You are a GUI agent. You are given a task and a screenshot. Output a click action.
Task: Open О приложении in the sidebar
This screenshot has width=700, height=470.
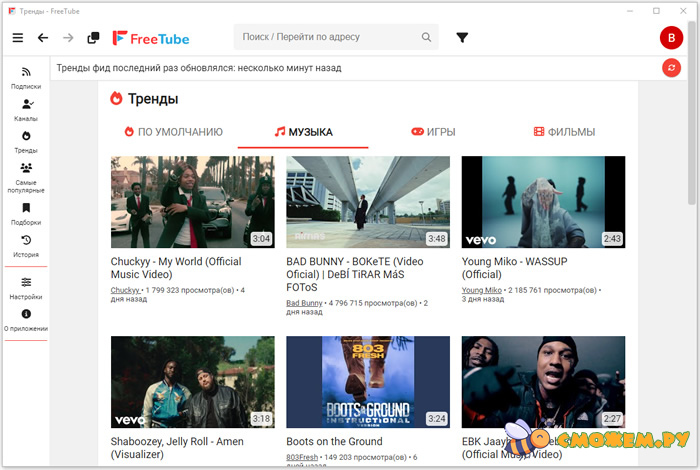click(x=26, y=320)
